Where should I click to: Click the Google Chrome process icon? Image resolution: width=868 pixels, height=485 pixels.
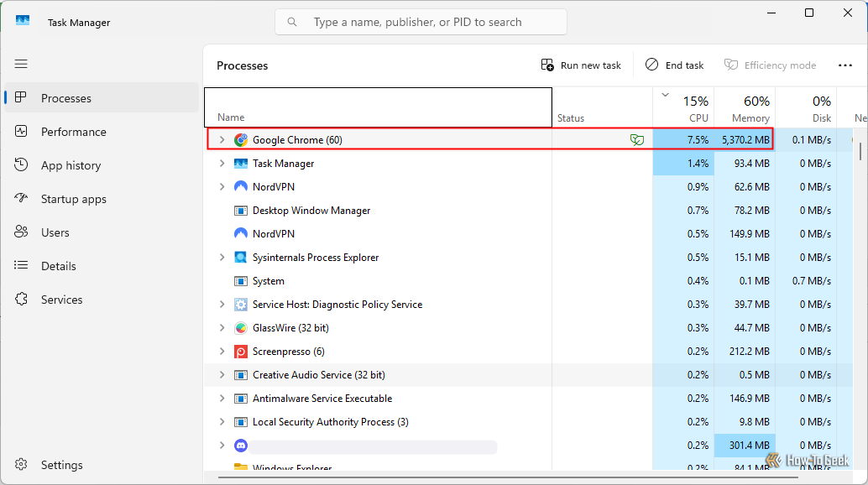coord(241,140)
